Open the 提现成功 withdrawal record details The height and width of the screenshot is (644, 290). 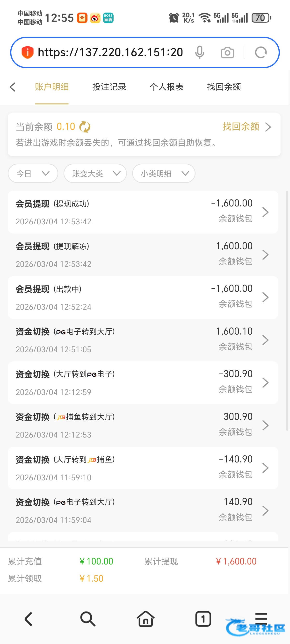click(143, 212)
